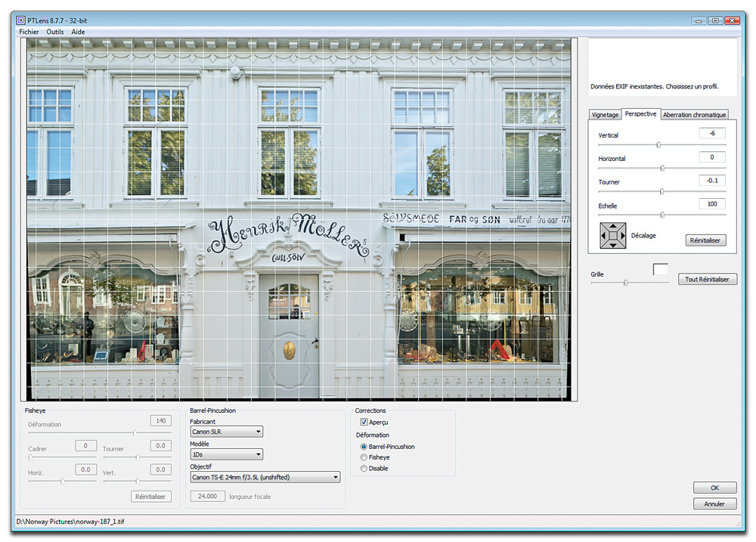This screenshot has height=542, width=756.
Task: Click the Annuler button
Action: click(x=715, y=504)
